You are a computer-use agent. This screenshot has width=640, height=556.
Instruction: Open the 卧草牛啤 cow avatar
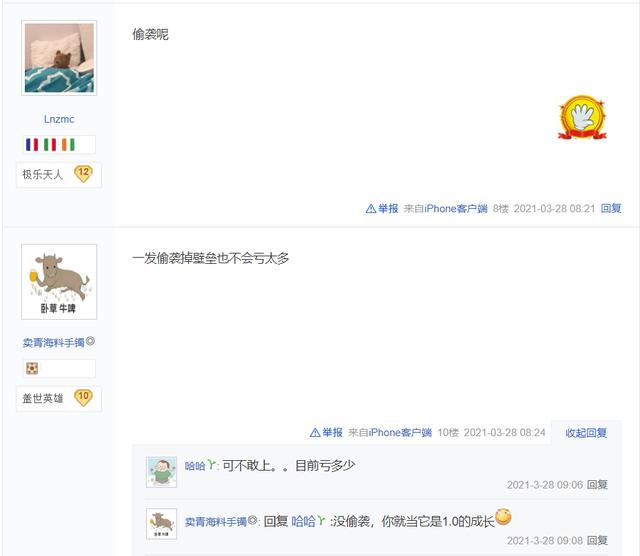[59, 282]
